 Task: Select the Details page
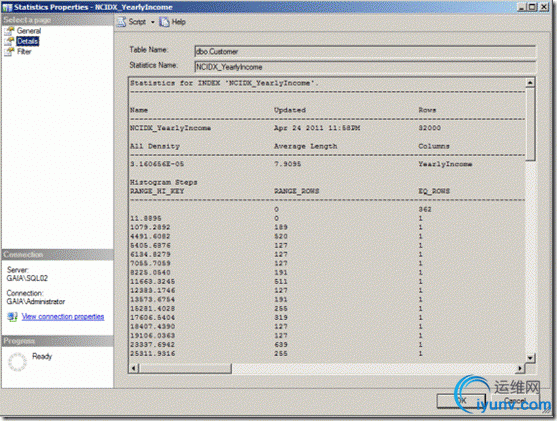[x=28, y=41]
